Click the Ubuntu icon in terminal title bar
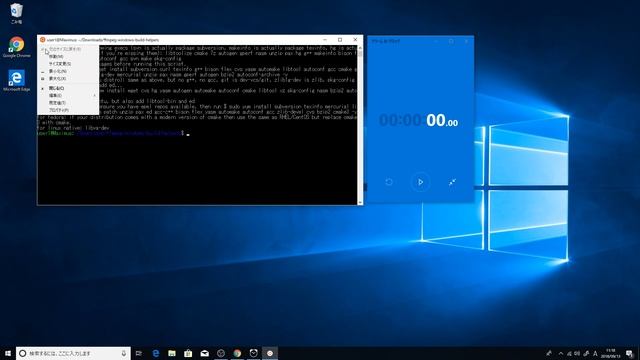Viewport: 640px width, 360px height. point(42,40)
